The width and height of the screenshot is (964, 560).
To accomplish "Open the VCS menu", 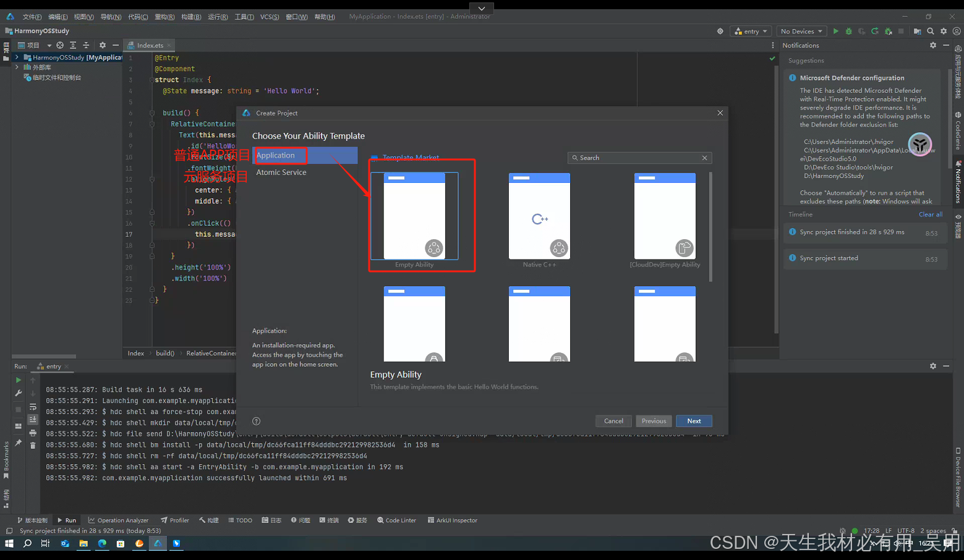I will click(x=269, y=17).
